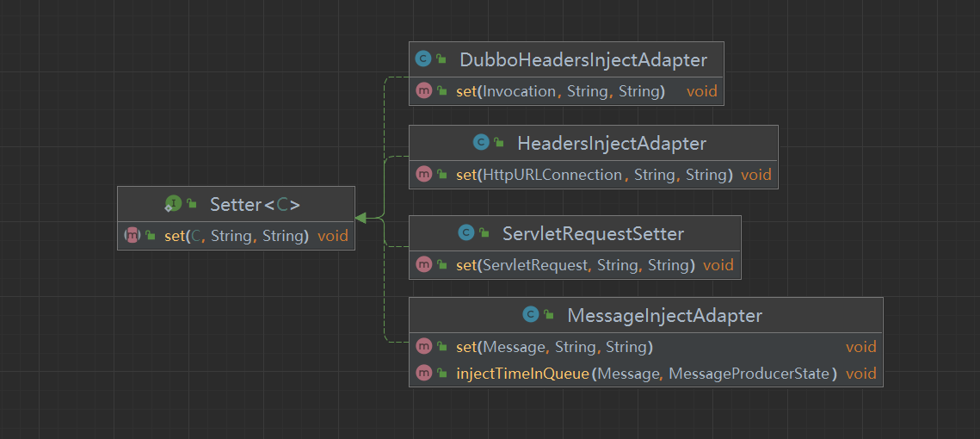Viewport: 980px width, 439px height.
Task: Click method icon of set(Invocation, String, String)
Action: tap(422, 91)
